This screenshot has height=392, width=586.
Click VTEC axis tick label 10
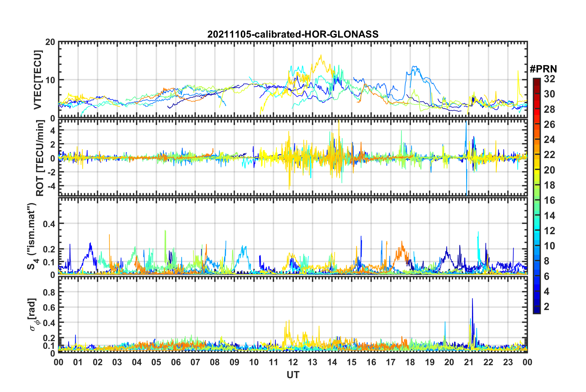click(x=50, y=80)
